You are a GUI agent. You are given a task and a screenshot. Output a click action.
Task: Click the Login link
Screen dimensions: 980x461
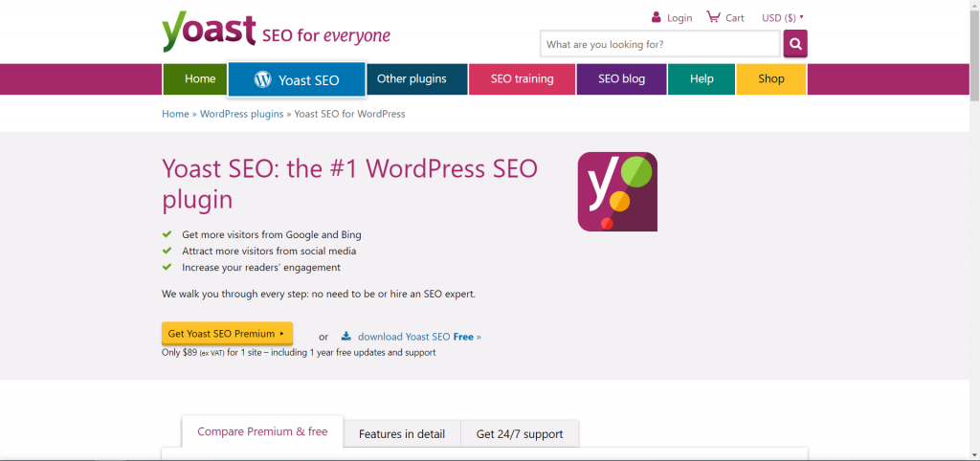(679, 18)
